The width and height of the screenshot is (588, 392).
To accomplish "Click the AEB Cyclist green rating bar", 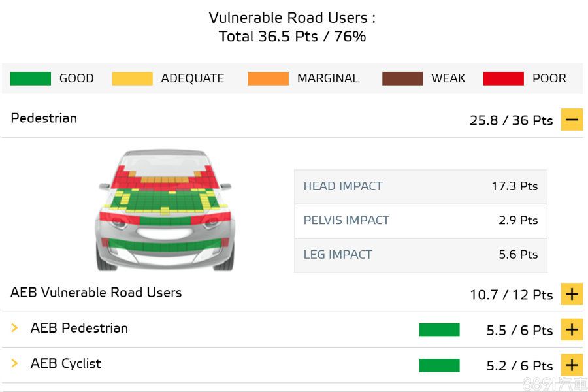I will click(x=439, y=365).
